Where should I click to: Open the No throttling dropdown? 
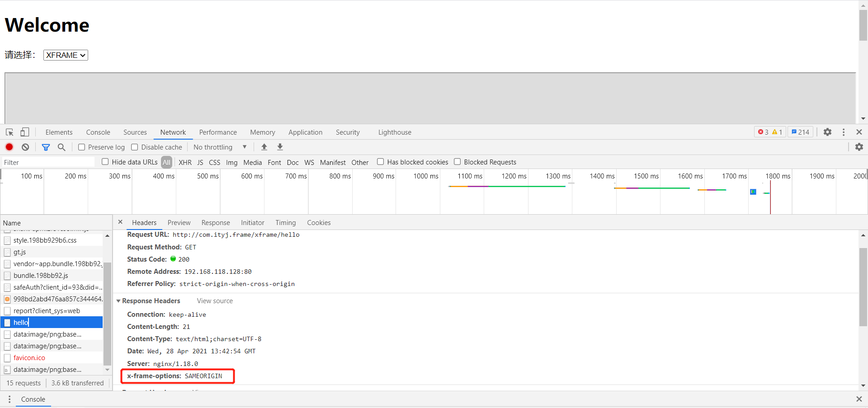coord(220,147)
